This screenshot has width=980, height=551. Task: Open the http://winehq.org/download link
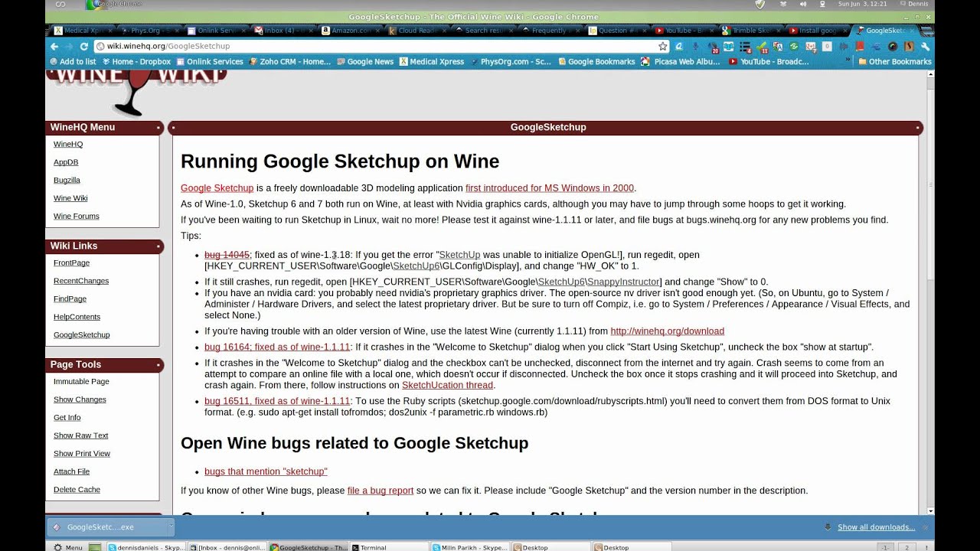click(x=667, y=331)
